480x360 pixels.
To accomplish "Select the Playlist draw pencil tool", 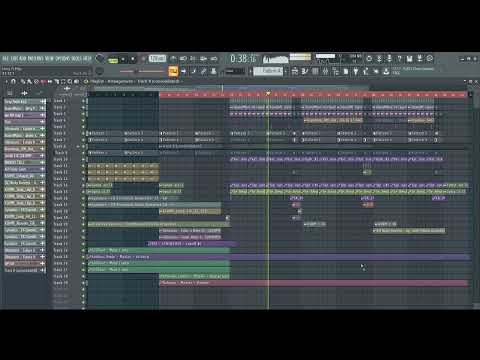I will coord(23,81).
